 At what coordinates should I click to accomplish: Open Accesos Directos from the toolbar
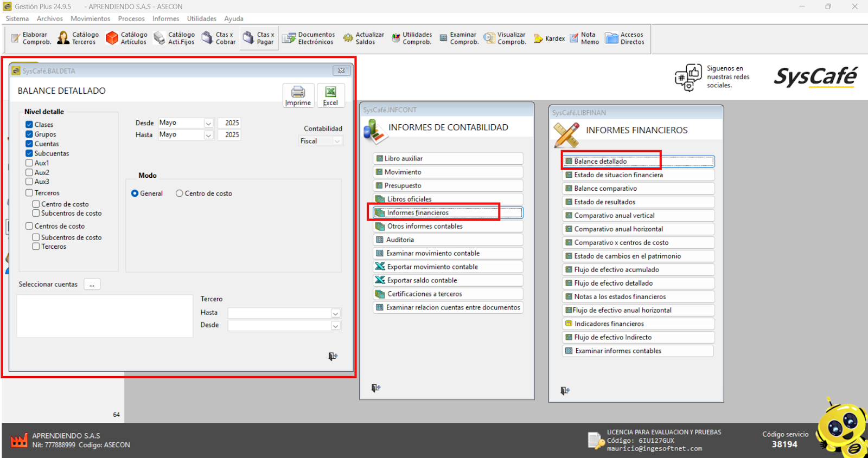(x=625, y=38)
